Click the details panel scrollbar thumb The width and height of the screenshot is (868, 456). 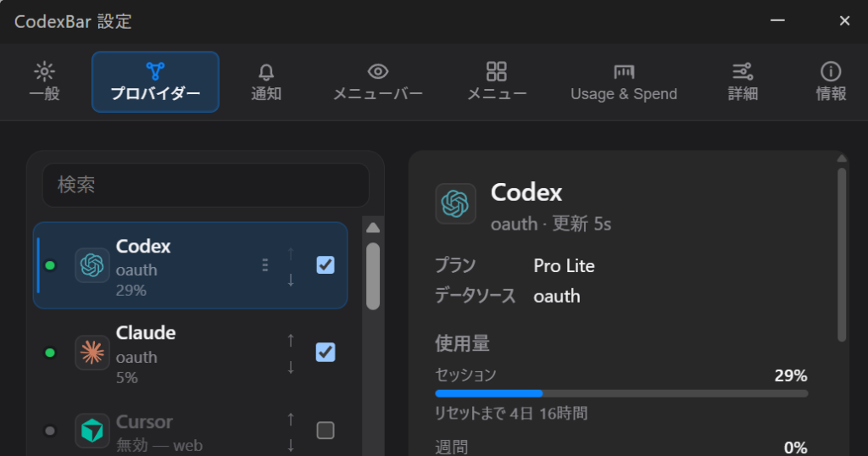(x=842, y=254)
